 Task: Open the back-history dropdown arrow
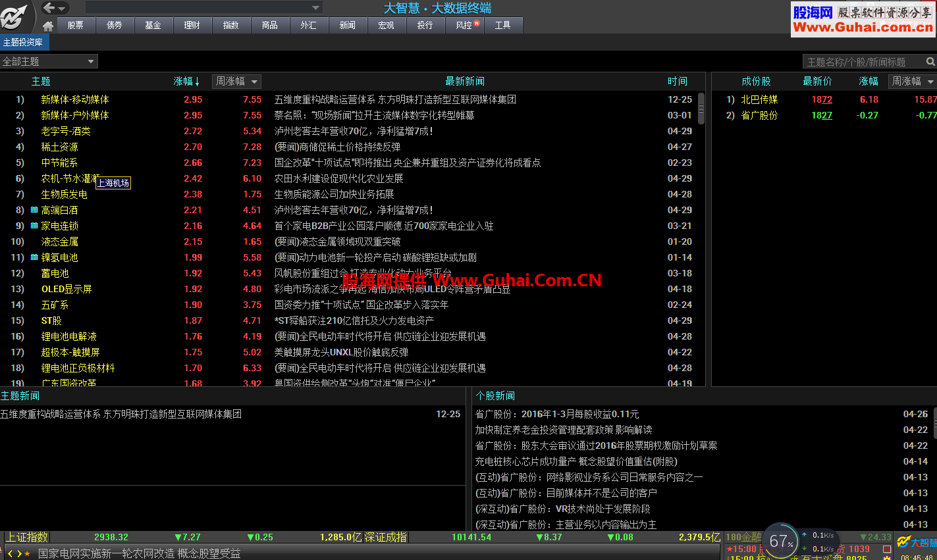coord(63,9)
